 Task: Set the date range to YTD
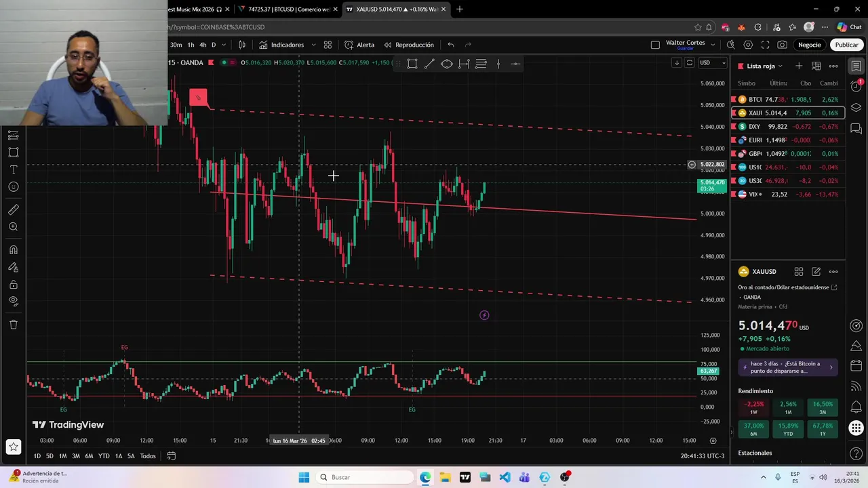point(104,456)
